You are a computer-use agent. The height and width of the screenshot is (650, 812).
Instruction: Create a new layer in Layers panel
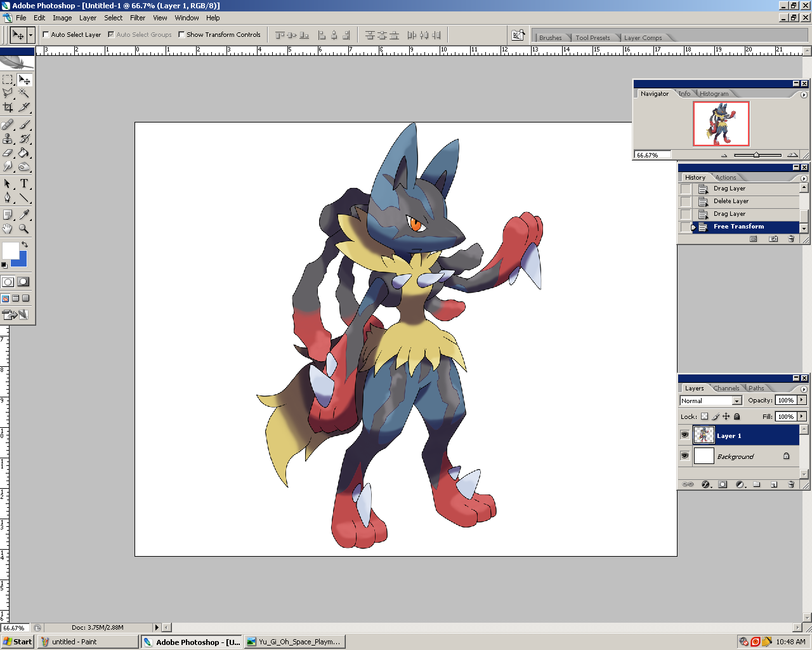[x=774, y=484]
